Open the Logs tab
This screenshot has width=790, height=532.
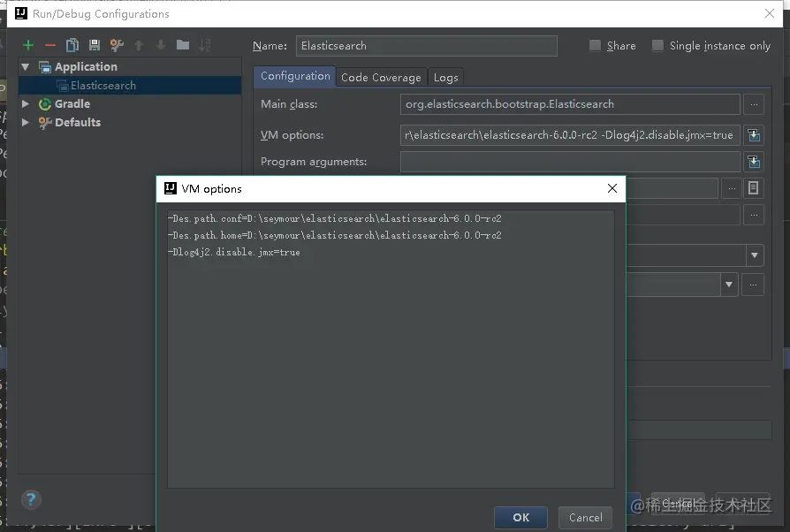[446, 78]
